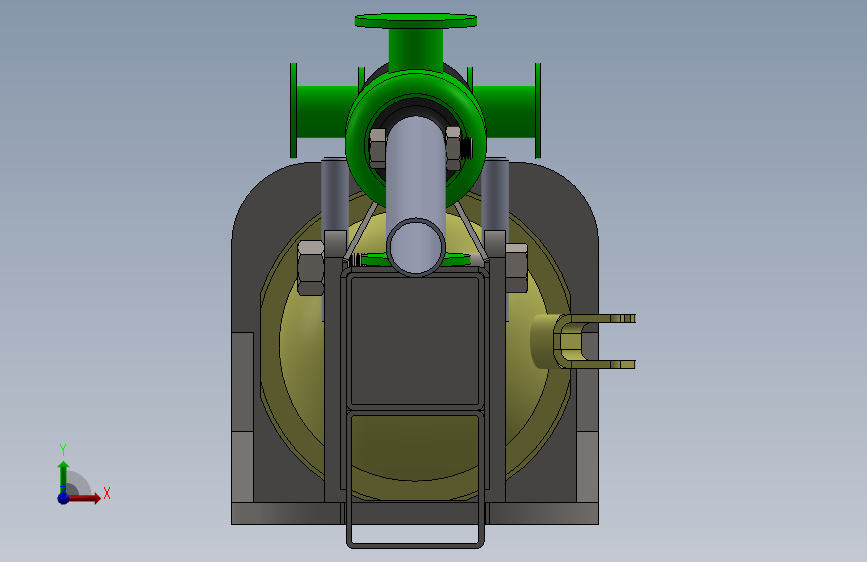Select the circular open end of gray pipe
The image size is (867, 562).
click(416, 247)
